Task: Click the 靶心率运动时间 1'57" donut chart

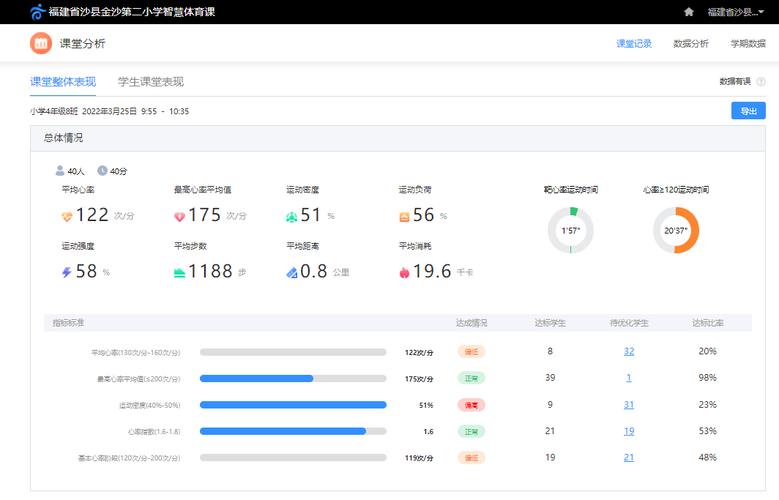Action: tap(570, 230)
